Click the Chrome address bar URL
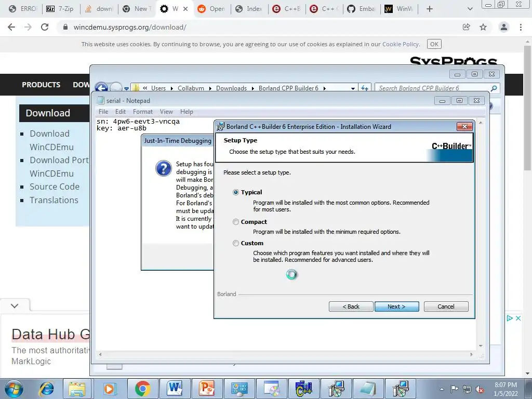This screenshot has height=399, width=532. [x=130, y=27]
